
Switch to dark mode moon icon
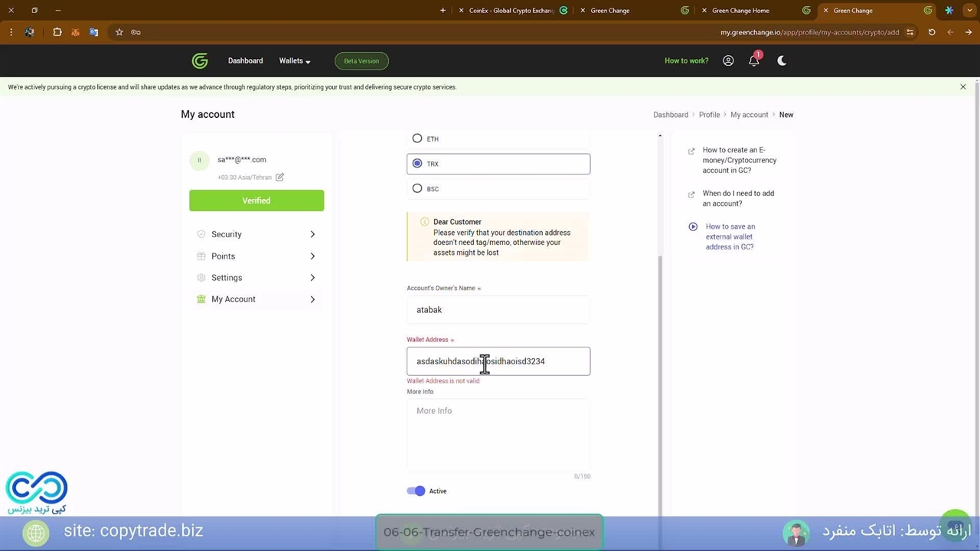(782, 60)
